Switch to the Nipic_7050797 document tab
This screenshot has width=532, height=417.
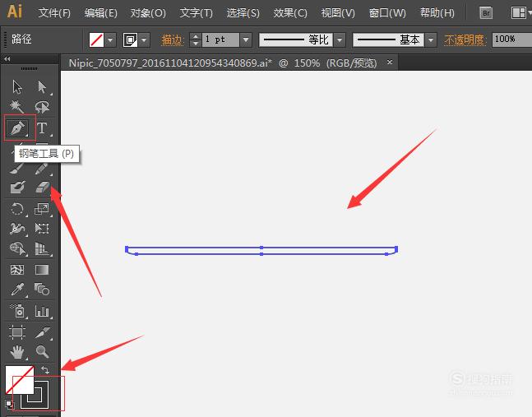(223, 63)
